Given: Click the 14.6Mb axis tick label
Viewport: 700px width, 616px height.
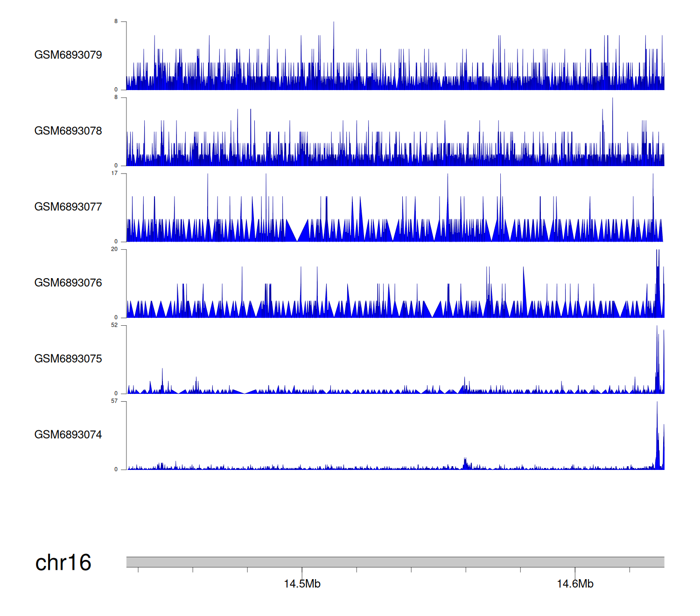Looking at the screenshot, I should pos(575,584).
